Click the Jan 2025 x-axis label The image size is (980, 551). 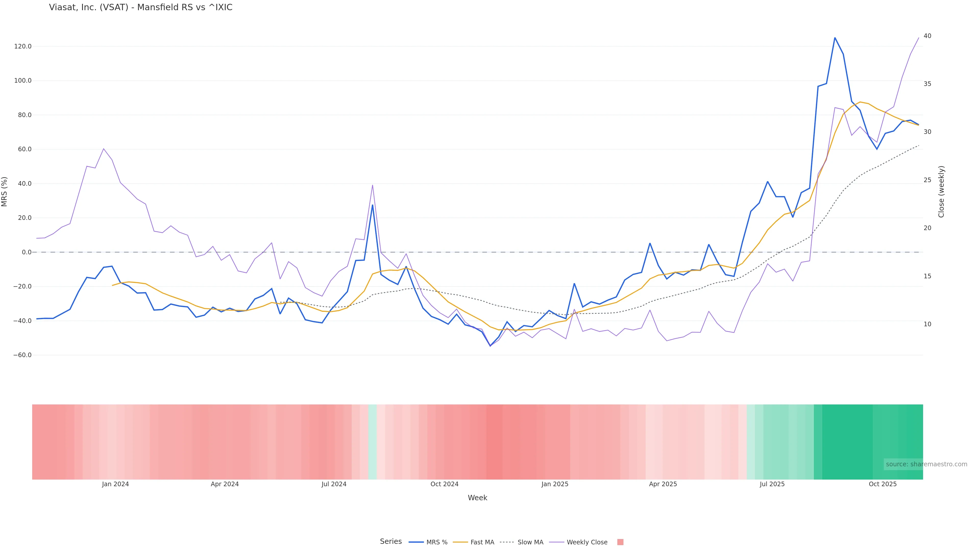555,484
